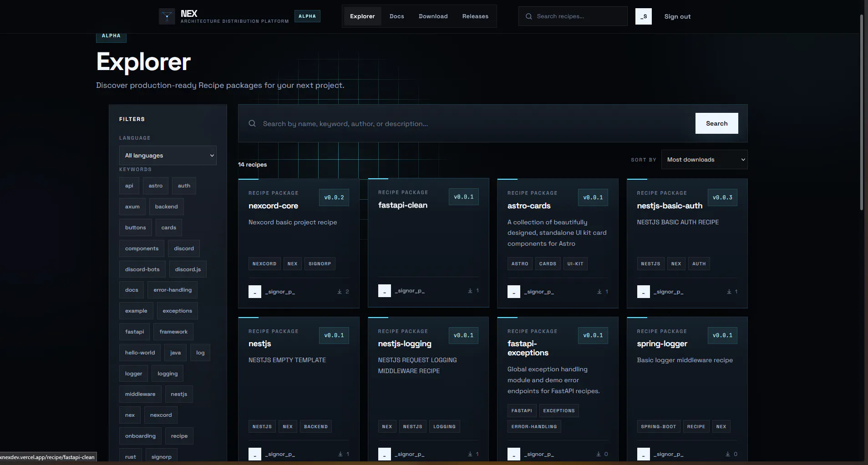Click the page vertical scrollbar

point(861,111)
